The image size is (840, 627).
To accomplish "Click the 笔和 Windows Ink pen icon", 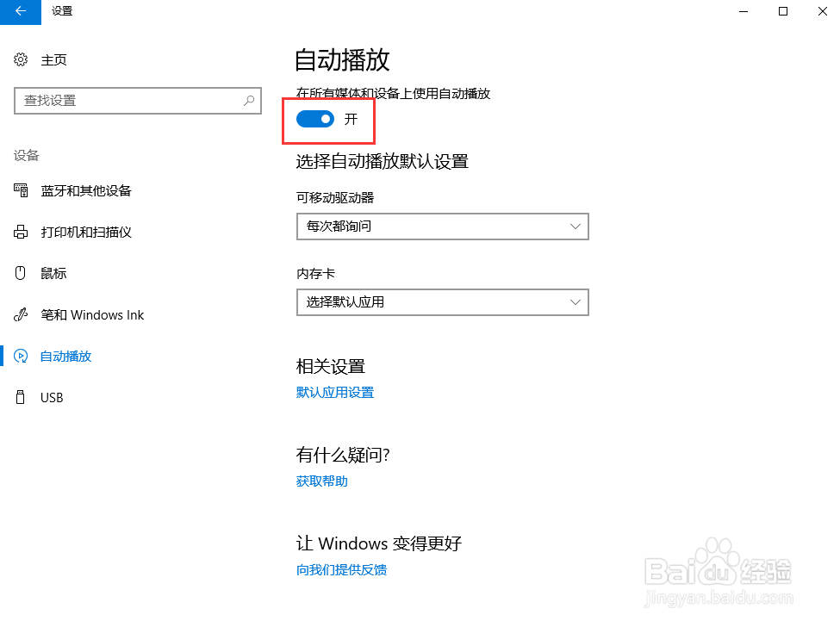I will pos(22,315).
